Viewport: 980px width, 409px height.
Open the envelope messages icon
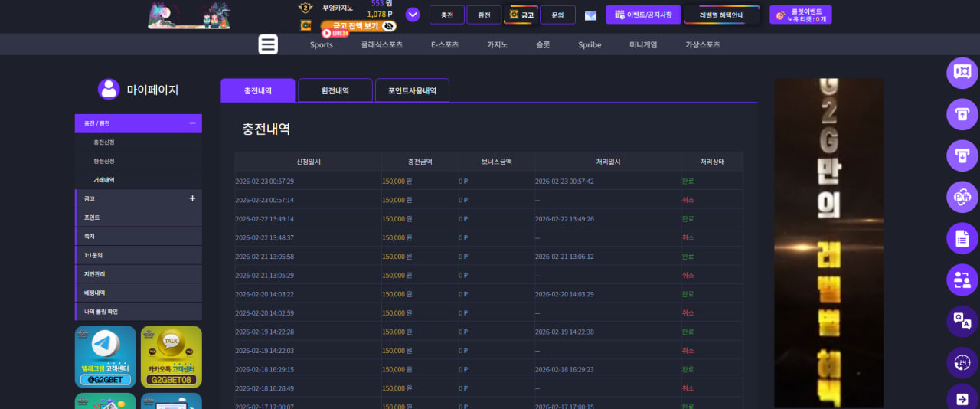pyautogui.click(x=590, y=15)
